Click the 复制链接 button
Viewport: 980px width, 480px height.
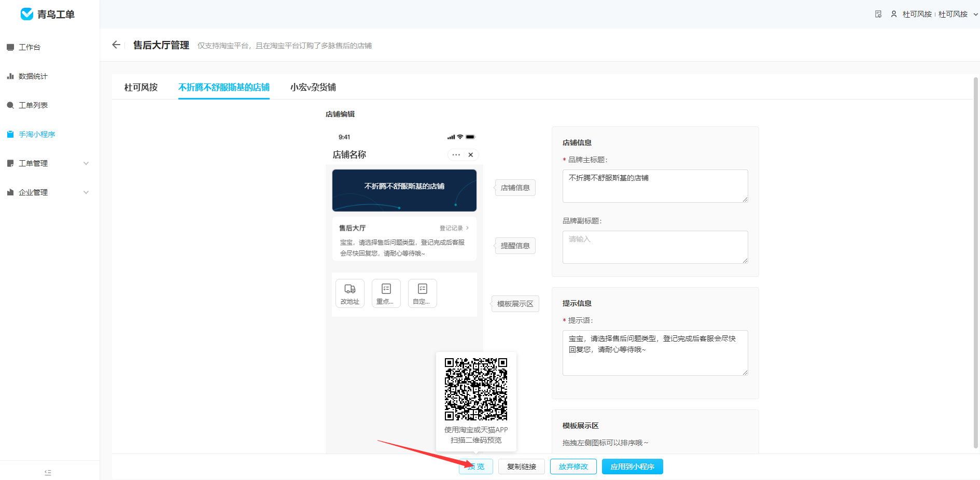522,467
